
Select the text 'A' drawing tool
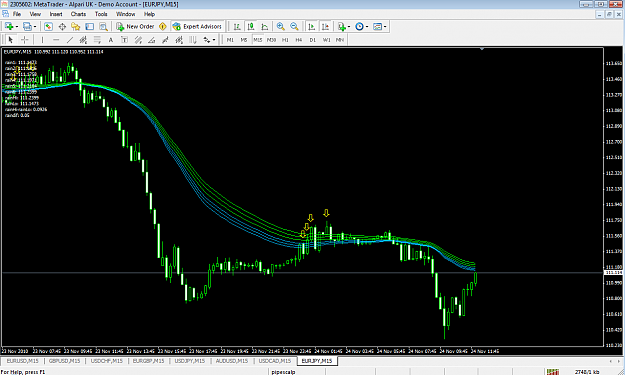point(111,40)
